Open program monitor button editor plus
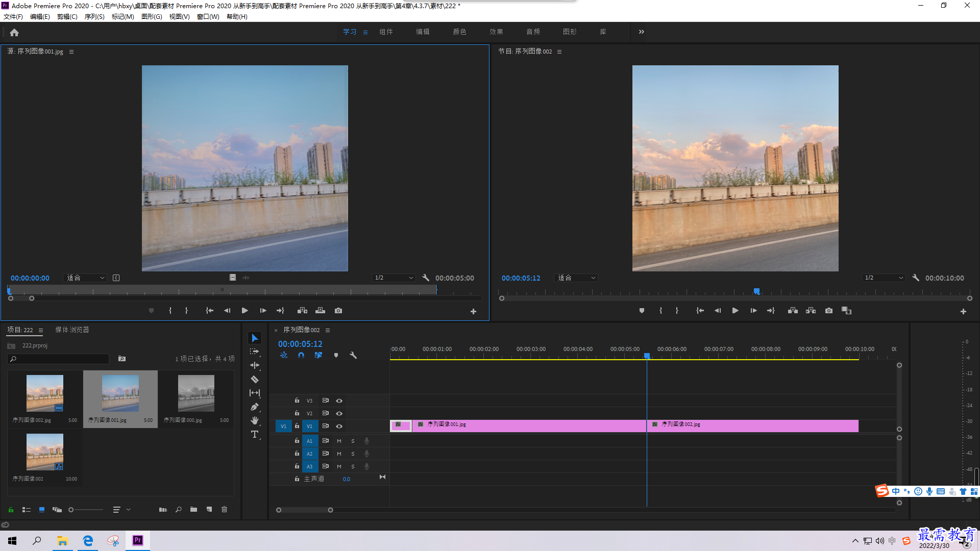The image size is (980, 551). [x=963, y=311]
